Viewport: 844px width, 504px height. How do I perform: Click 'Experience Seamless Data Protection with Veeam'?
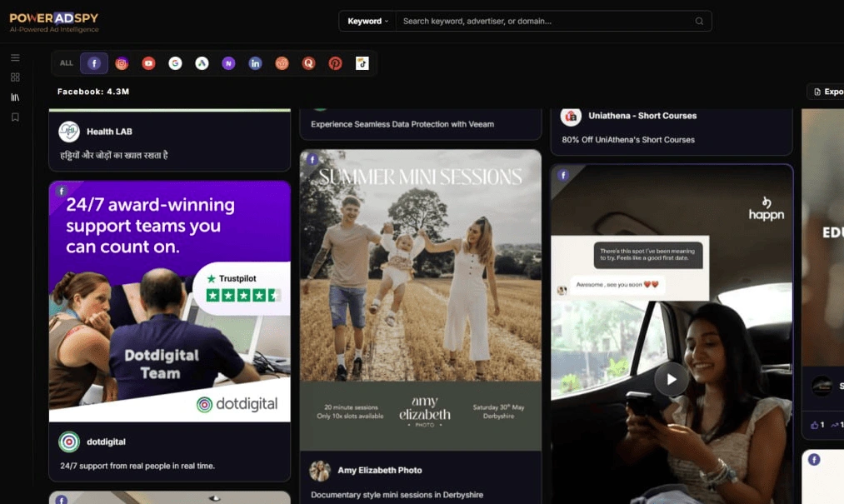point(402,124)
